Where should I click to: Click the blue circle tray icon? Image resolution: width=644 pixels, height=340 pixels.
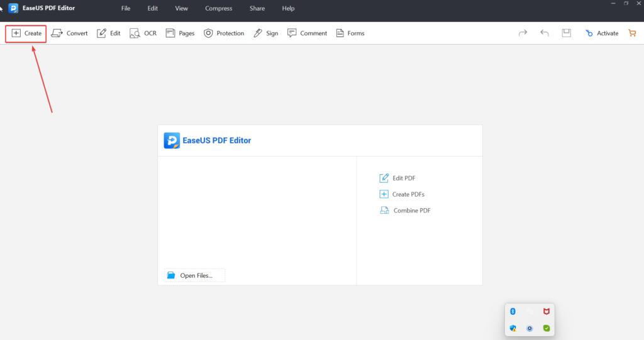point(530,328)
